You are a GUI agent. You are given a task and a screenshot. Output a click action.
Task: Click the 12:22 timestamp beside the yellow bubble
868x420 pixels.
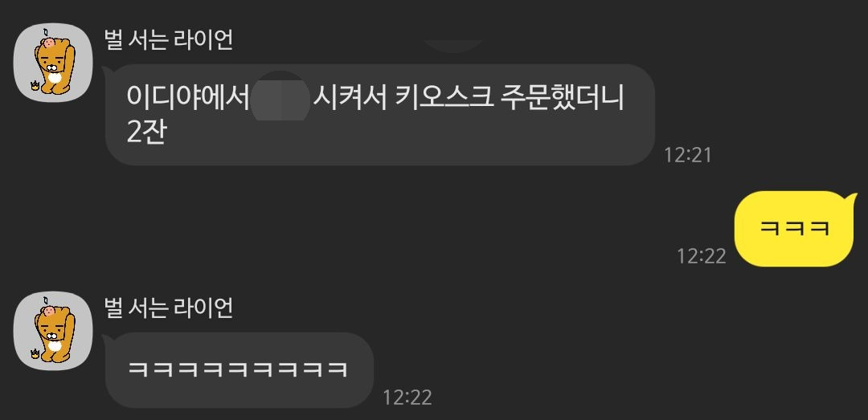point(702,256)
